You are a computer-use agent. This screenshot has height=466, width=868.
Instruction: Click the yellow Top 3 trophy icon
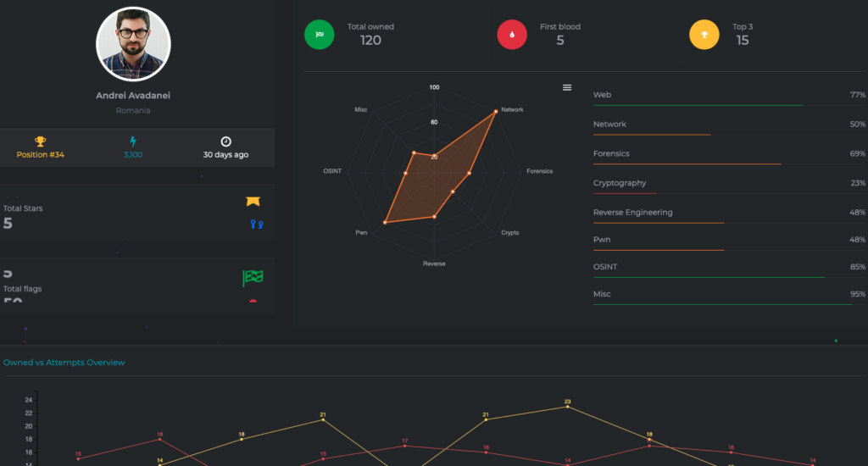[704, 34]
